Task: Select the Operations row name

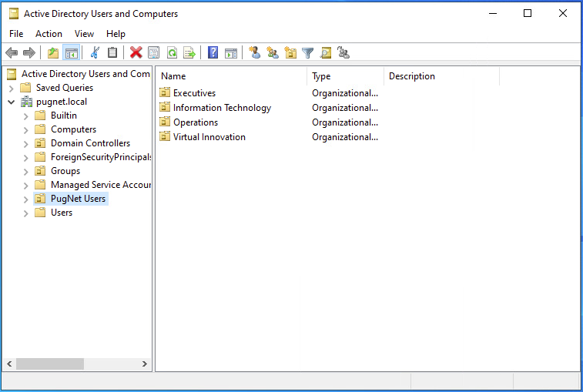Action: (x=195, y=122)
